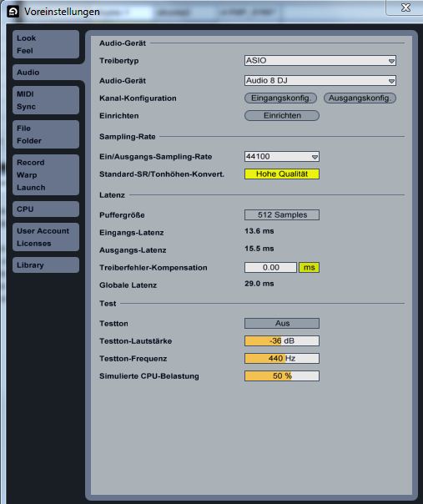
Task: Open the User Account Licenses tab
Action: (46, 237)
